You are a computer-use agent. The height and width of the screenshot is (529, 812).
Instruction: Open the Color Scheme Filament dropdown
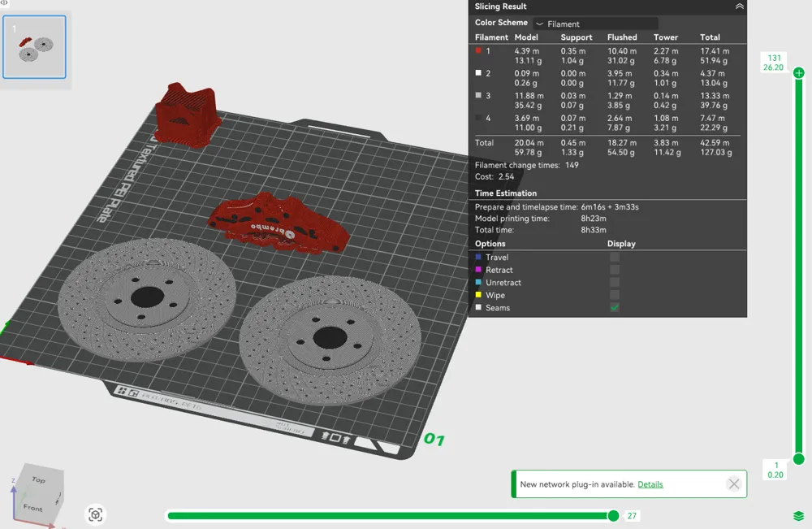(595, 24)
